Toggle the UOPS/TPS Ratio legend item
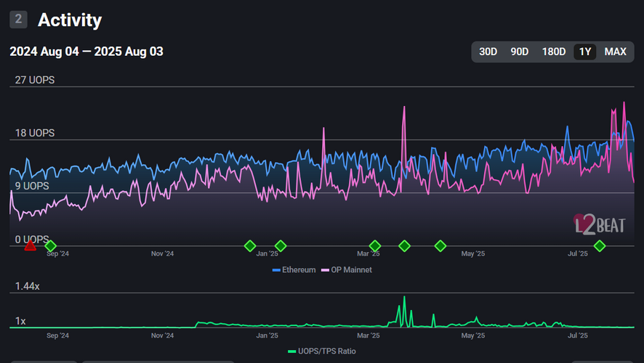This screenshot has height=363, width=644. click(322, 351)
